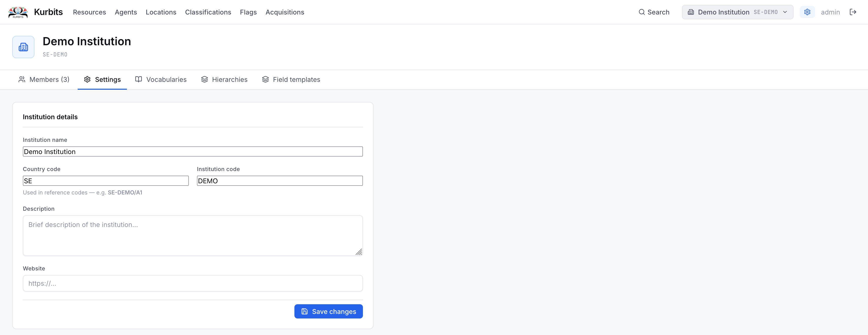Click the Field templates stack icon

click(265, 79)
